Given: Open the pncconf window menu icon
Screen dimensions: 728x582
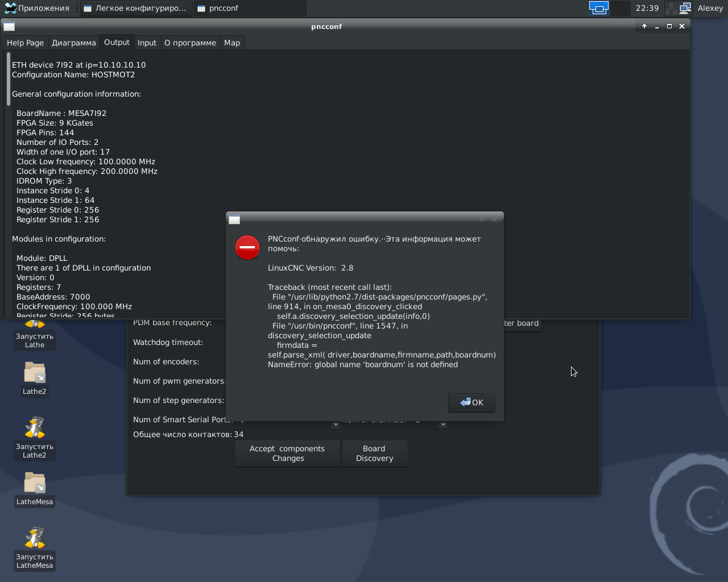Looking at the screenshot, I should (x=9, y=26).
